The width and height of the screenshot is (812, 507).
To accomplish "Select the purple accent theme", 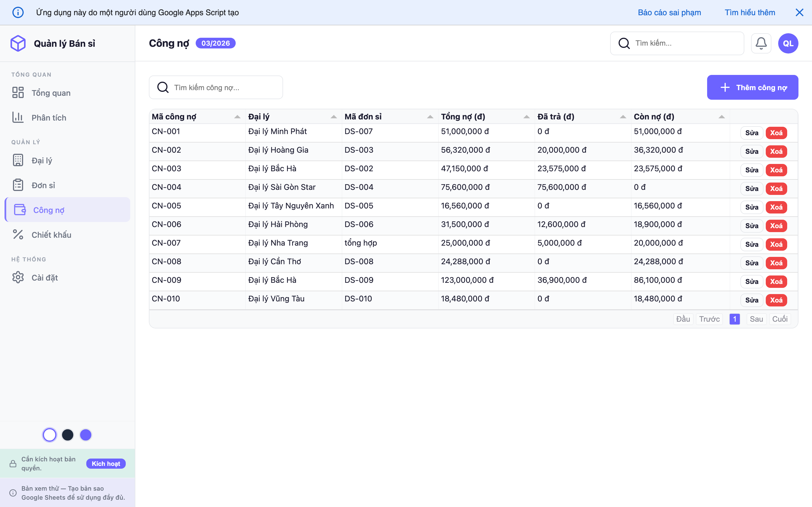I will [x=85, y=435].
